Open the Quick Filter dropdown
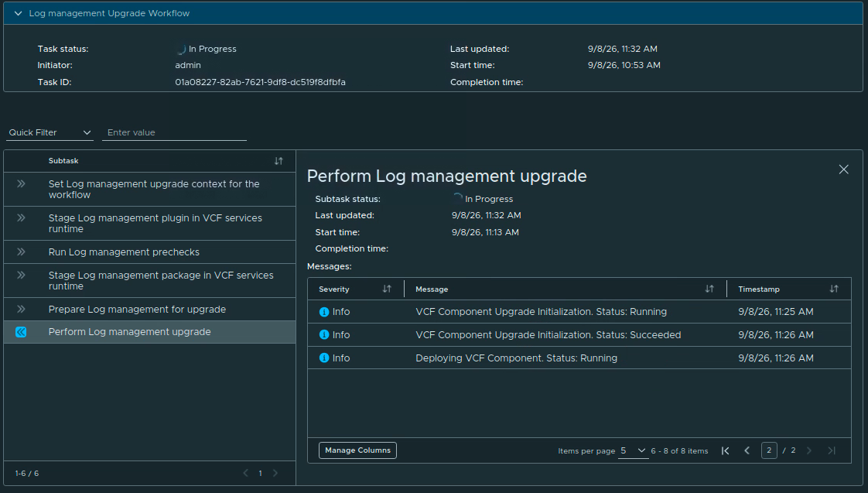Viewport: 868px width, 493px height. tap(50, 132)
